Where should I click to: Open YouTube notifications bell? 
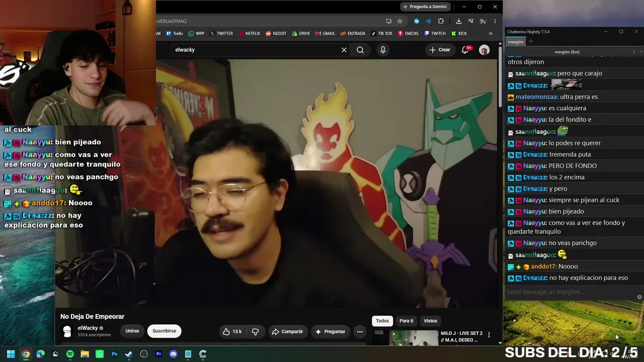[465, 50]
